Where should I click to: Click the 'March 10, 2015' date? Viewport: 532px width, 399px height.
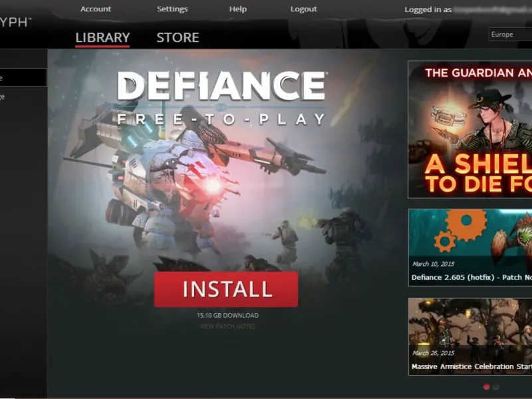434,264
